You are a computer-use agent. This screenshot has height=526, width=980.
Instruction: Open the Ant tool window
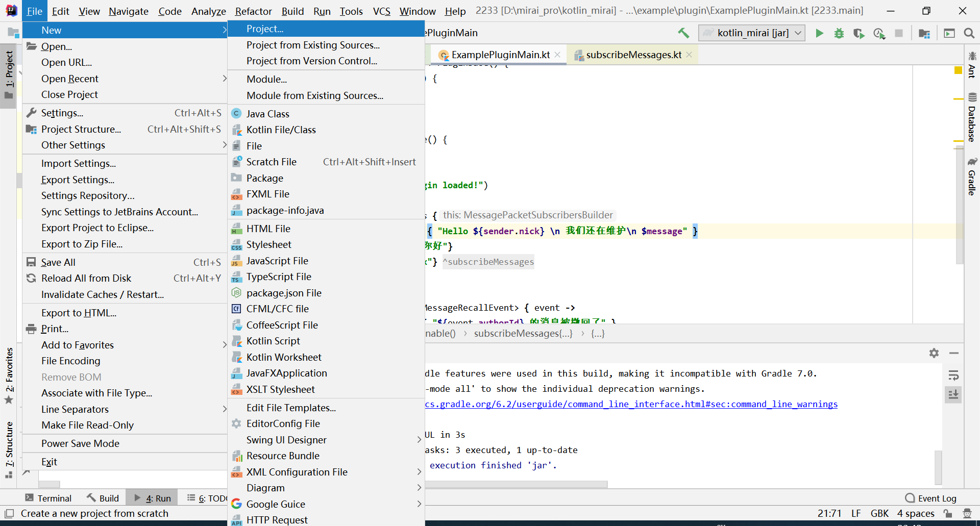point(972,64)
